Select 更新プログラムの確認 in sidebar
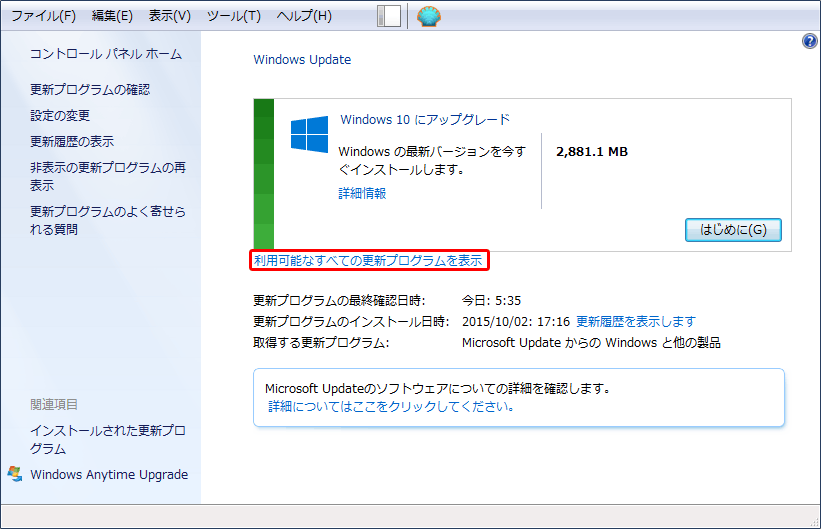821x529 pixels. pyautogui.click(x=90, y=90)
